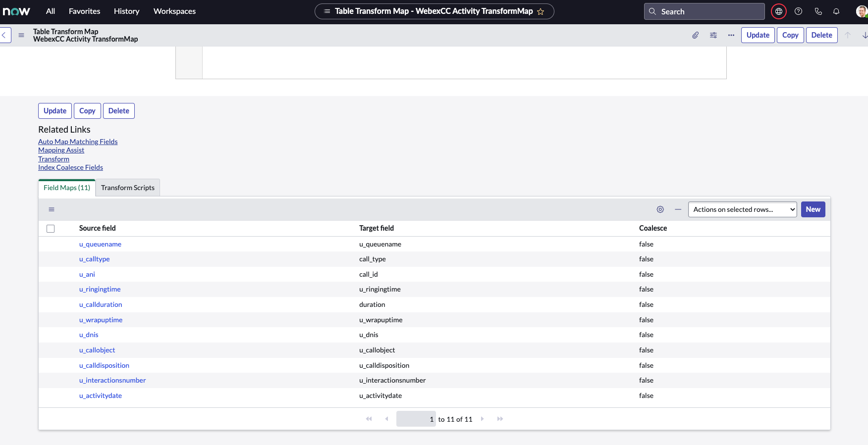Open the u_activitydate source field link

coord(101,396)
